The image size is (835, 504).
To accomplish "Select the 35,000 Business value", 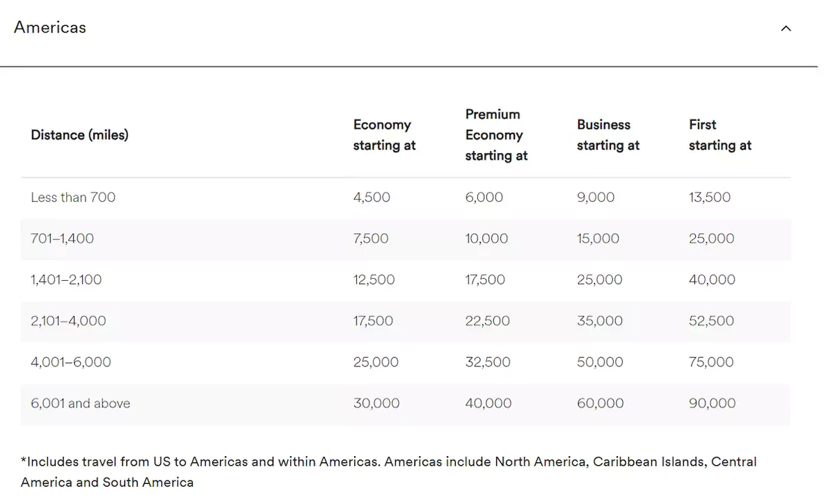I will 599,321.
